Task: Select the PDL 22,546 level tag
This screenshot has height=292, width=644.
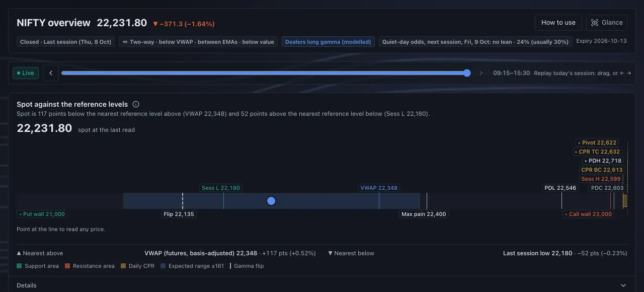Action: 560,188
